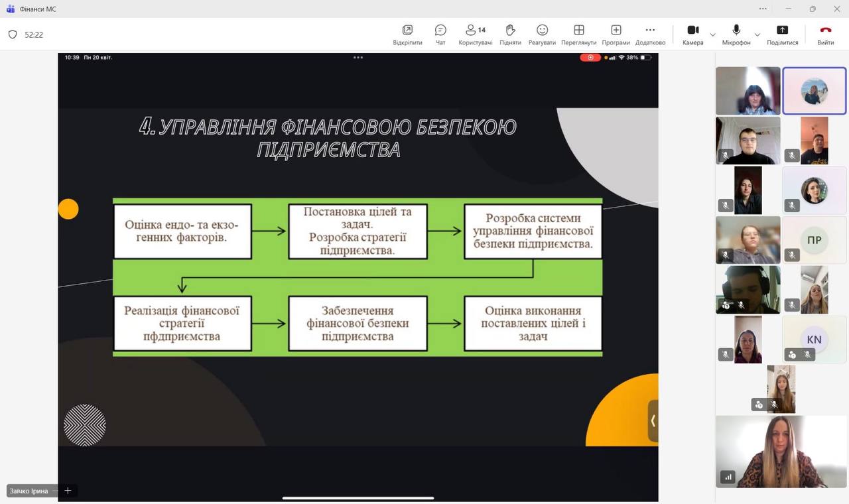Click plus button next to Зайчко Ірина
Viewport: 849px width, 504px height.
[68, 491]
